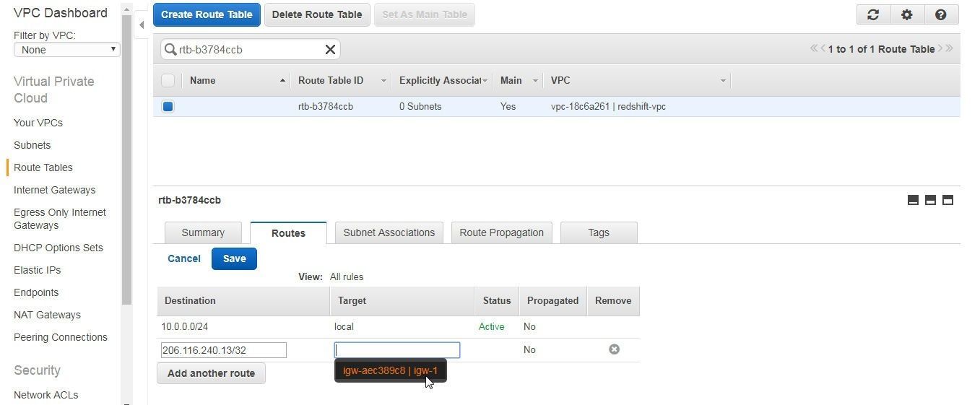Click the refresh icon button

pos(873,14)
